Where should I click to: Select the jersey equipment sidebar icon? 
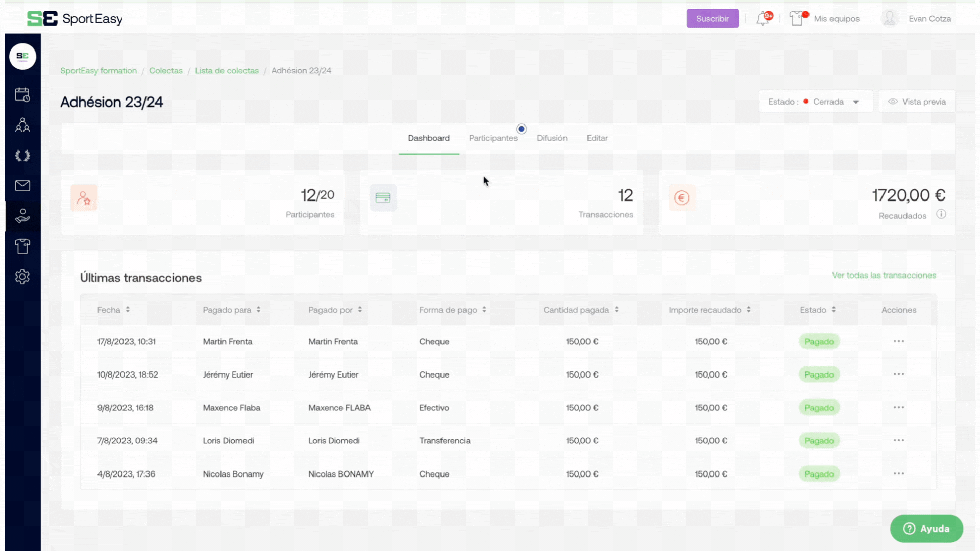(x=22, y=246)
